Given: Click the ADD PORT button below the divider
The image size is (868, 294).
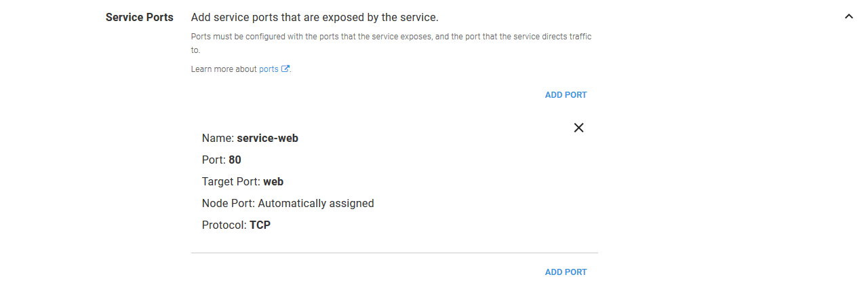Looking at the screenshot, I should click(x=566, y=272).
